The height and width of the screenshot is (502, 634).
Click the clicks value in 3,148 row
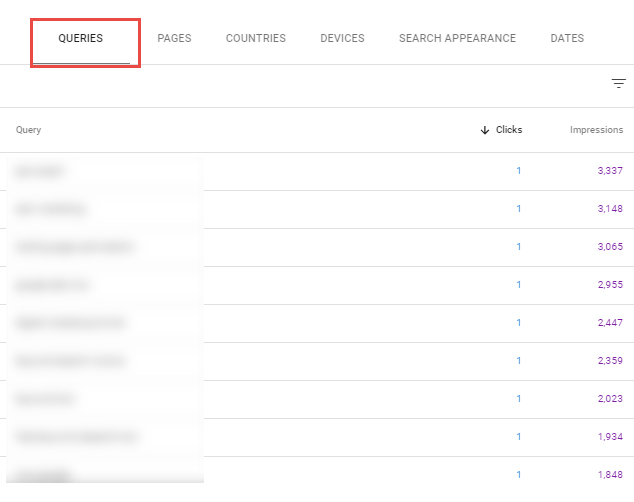[519, 209]
